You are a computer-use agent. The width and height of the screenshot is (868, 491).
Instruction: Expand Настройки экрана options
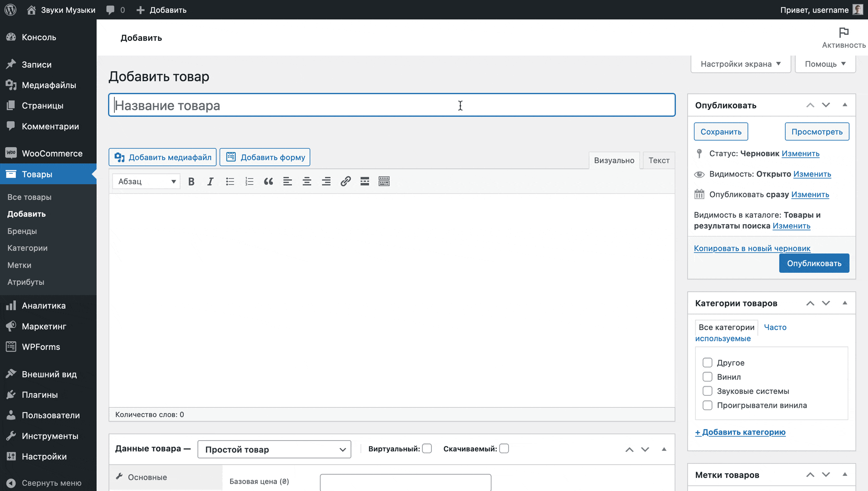[x=741, y=64]
